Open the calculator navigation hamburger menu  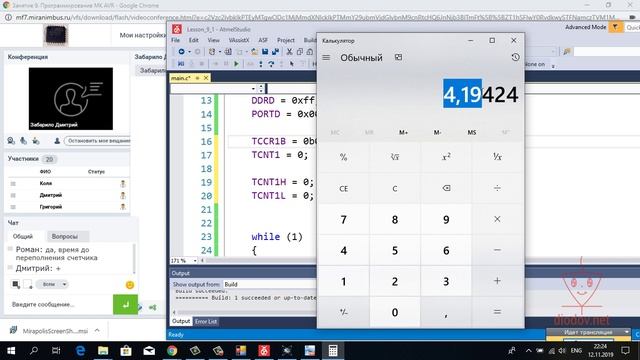point(326,58)
